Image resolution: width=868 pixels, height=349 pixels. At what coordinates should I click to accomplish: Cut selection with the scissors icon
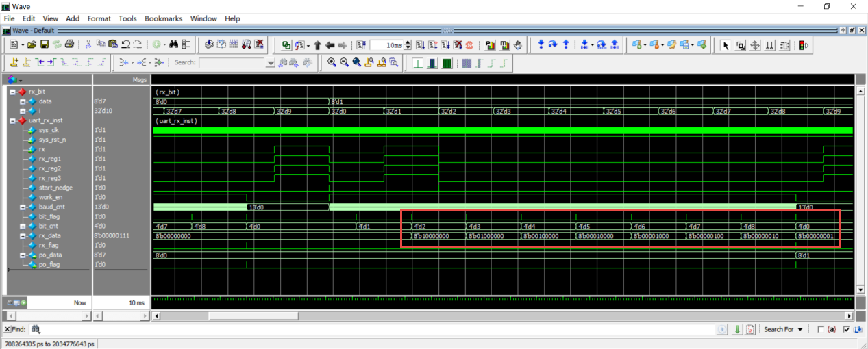pos(88,44)
